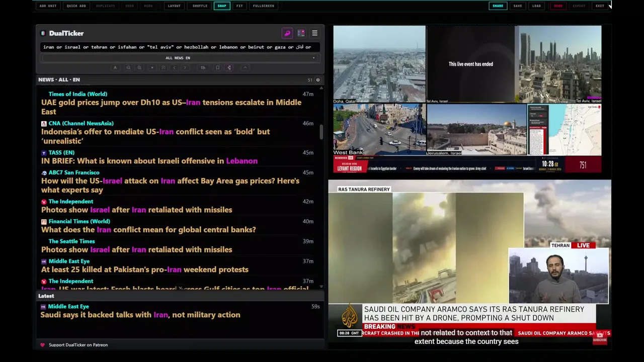Click The Independent icon at 42m

coord(44,202)
